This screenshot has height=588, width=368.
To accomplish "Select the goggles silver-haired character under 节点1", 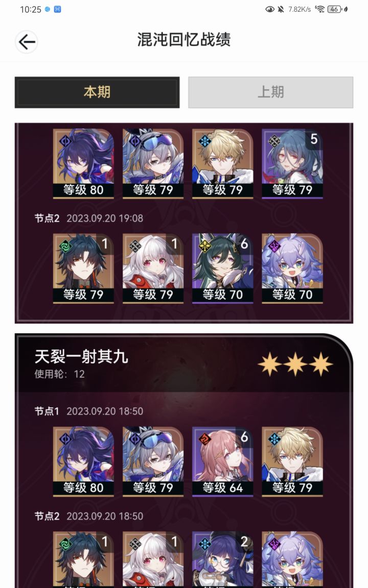I will click(x=153, y=461).
